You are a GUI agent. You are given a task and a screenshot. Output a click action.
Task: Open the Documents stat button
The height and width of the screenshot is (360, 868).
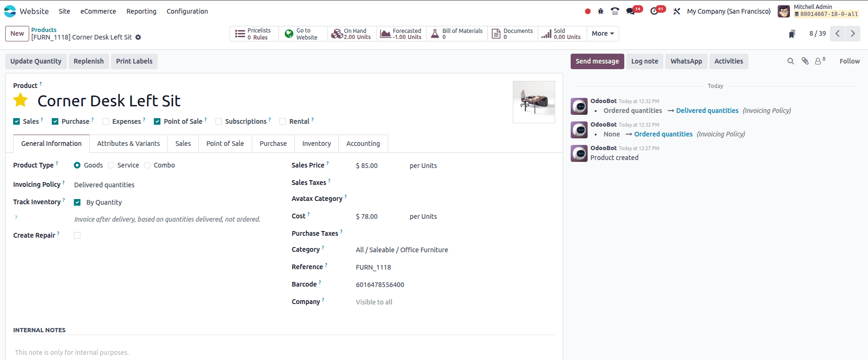(513, 34)
